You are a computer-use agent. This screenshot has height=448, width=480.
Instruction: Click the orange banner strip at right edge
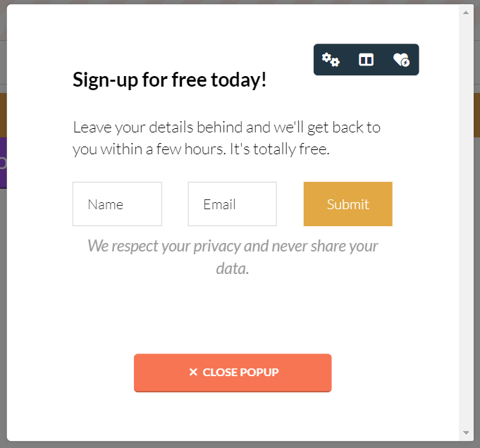coord(476,115)
